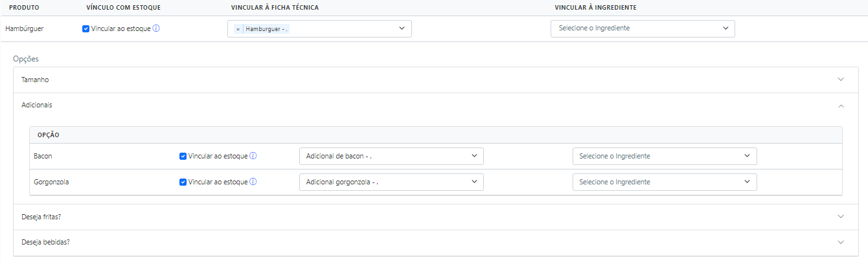The width and height of the screenshot is (868, 262).
Task: Open the ingredient dropdown in the Bacon row
Action: (665, 156)
